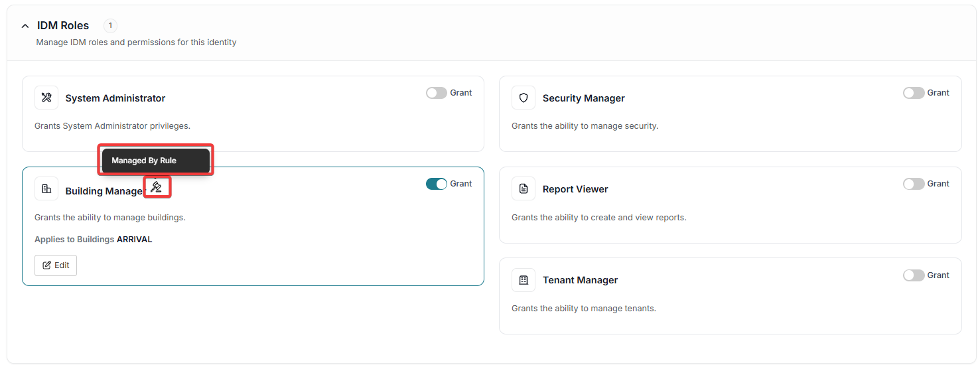This screenshot has height=365, width=980.
Task: Turn on Security Manager Grant switch
Action: pyautogui.click(x=914, y=93)
